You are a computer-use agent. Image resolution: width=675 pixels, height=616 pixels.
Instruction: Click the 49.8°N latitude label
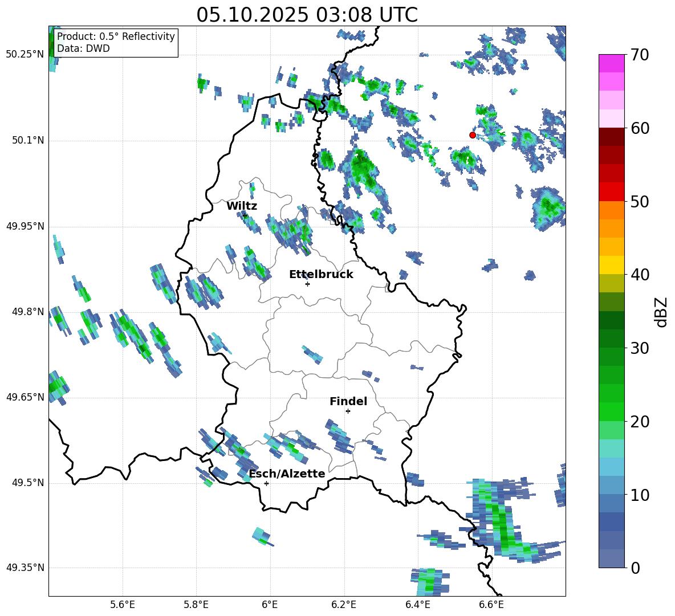tap(28, 312)
